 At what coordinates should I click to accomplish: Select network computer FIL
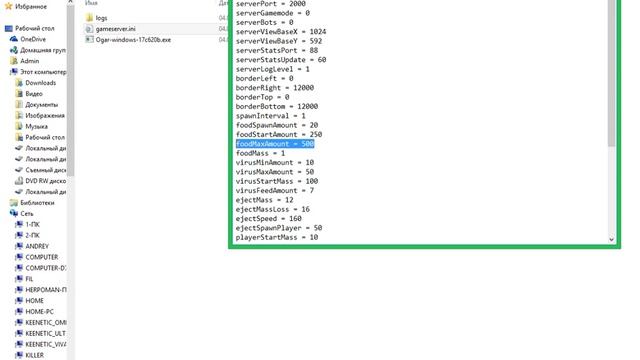[24, 279]
